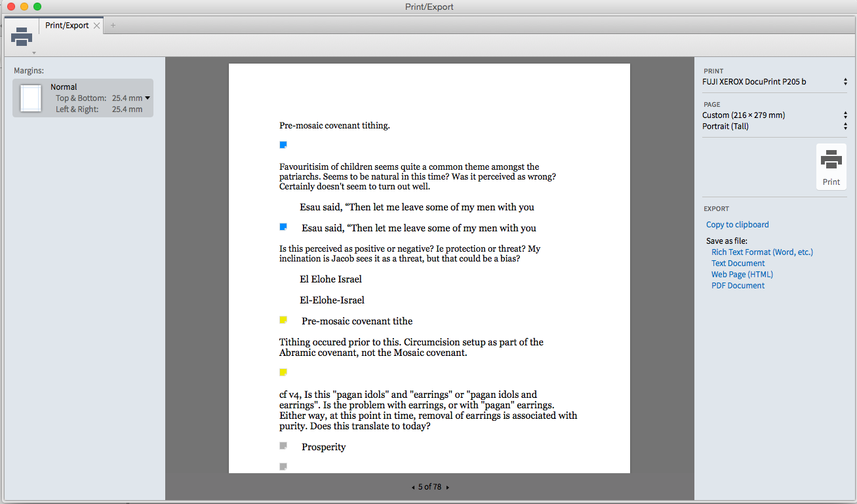Open the Normal margins preset dropdown
Image resolution: width=857 pixels, height=504 pixels.
pyautogui.click(x=148, y=97)
